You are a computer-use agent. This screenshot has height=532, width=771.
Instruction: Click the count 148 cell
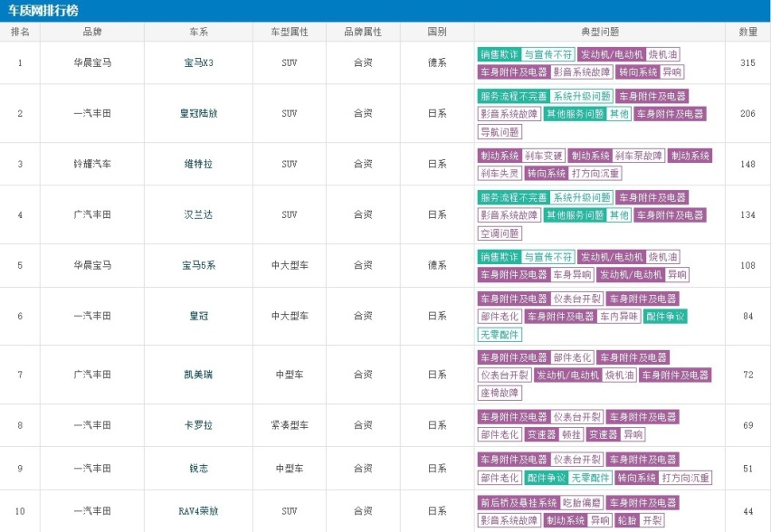(x=747, y=164)
